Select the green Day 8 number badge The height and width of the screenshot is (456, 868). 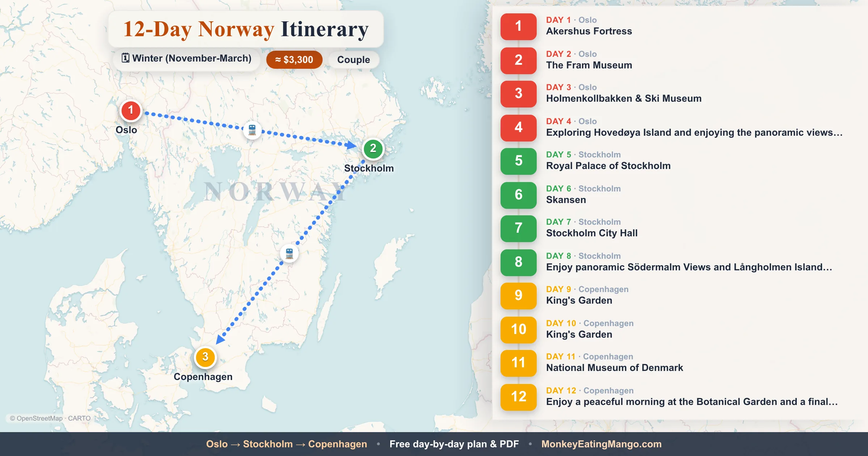coord(519,262)
